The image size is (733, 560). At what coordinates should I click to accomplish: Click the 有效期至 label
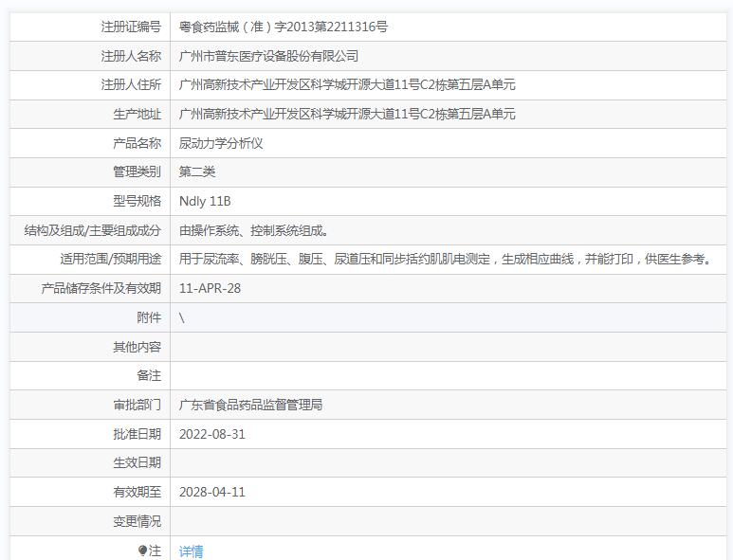[x=137, y=492]
